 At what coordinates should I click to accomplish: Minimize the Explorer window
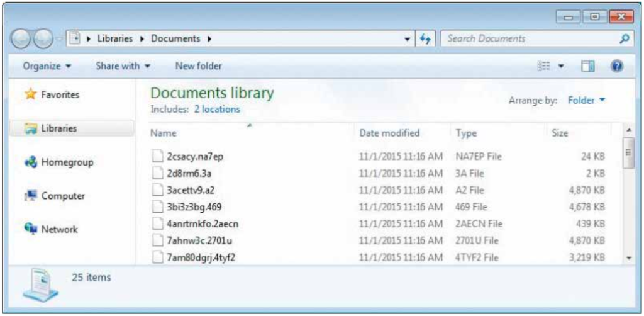pyautogui.click(x=568, y=17)
